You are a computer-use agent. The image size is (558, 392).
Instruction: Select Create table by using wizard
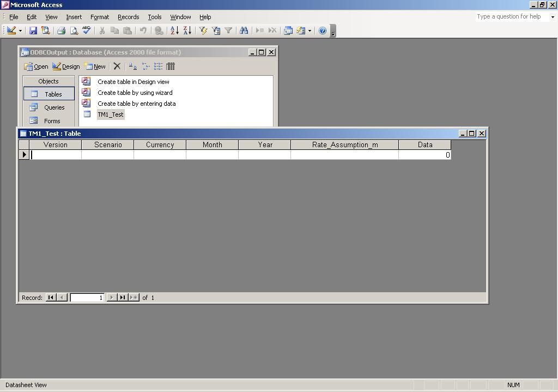(135, 93)
